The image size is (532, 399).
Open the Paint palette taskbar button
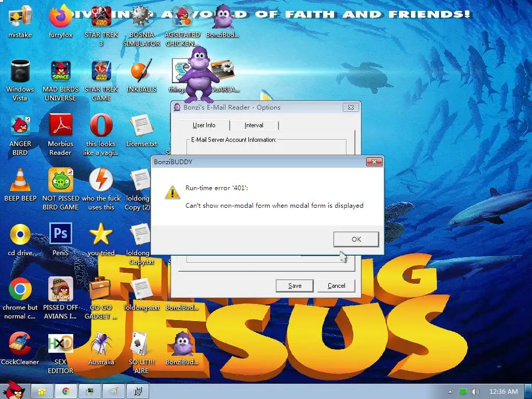pos(113,392)
